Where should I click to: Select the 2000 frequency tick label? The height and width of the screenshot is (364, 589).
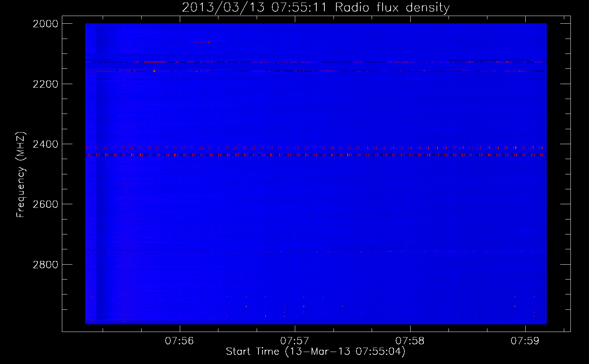46,24
